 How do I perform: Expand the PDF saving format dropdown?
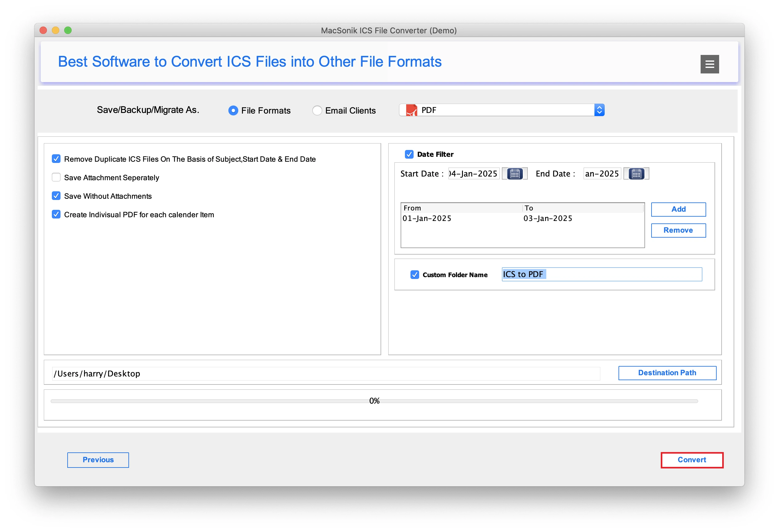point(599,110)
